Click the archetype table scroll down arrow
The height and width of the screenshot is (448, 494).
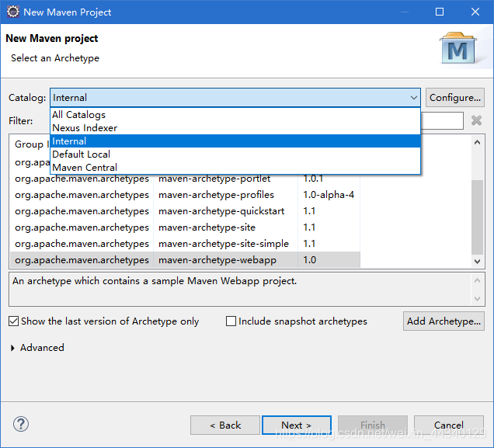(x=478, y=262)
